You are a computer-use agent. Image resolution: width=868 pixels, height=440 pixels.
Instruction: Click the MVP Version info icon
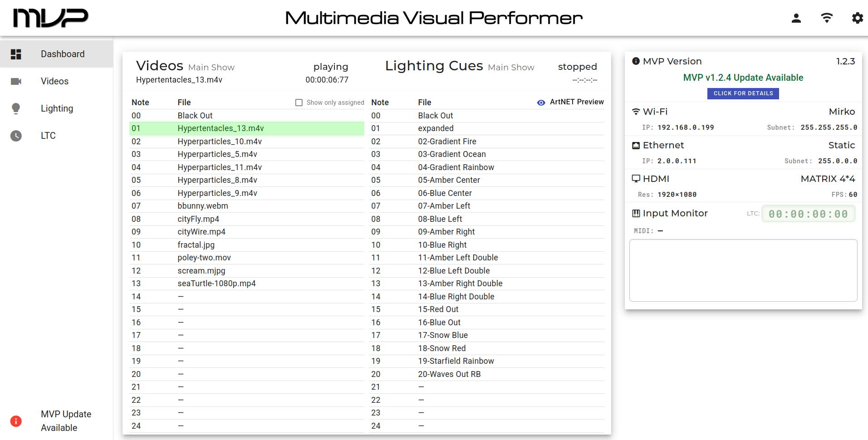tap(636, 61)
